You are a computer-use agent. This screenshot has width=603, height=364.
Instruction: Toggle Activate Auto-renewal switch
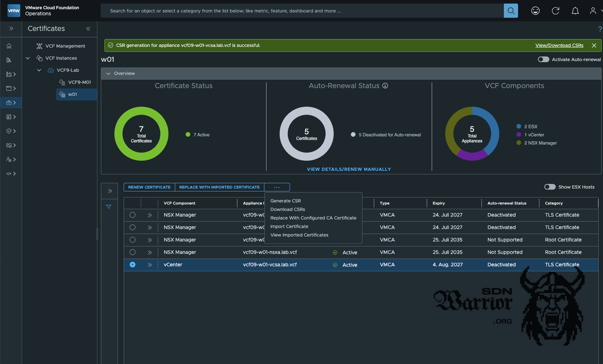click(543, 59)
